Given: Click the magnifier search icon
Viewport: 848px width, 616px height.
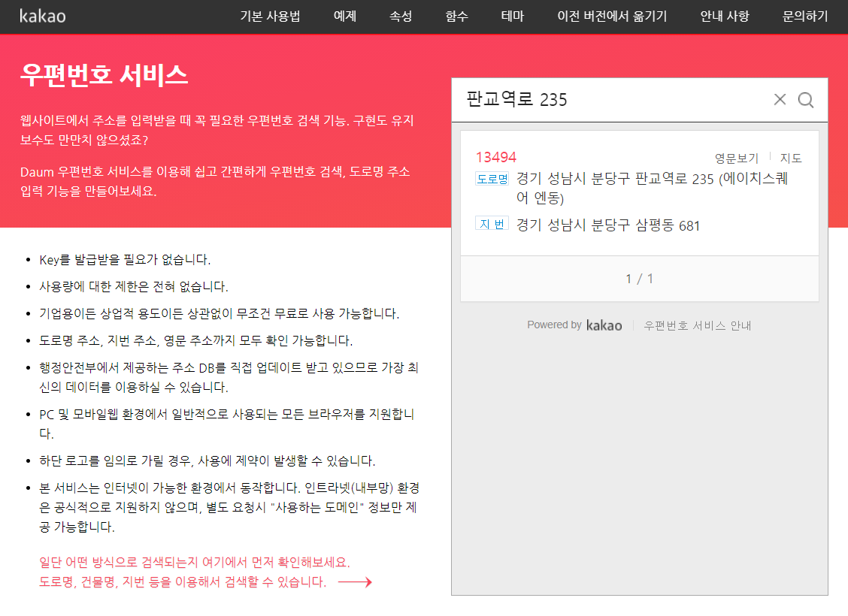Looking at the screenshot, I should pyautogui.click(x=806, y=100).
